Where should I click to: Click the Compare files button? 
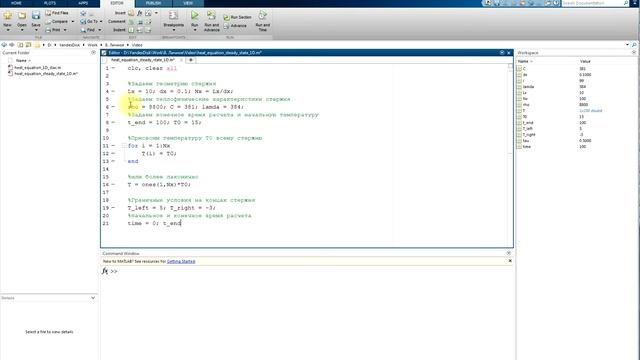click(x=57, y=21)
